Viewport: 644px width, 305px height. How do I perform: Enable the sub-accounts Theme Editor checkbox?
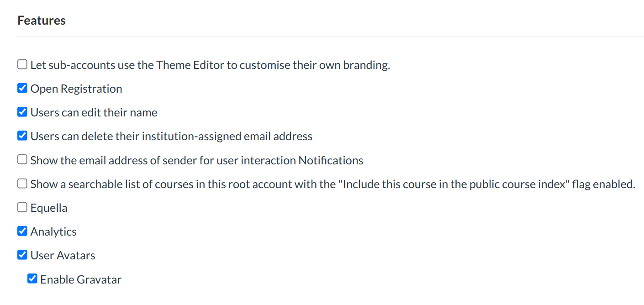(x=22, y=64)
